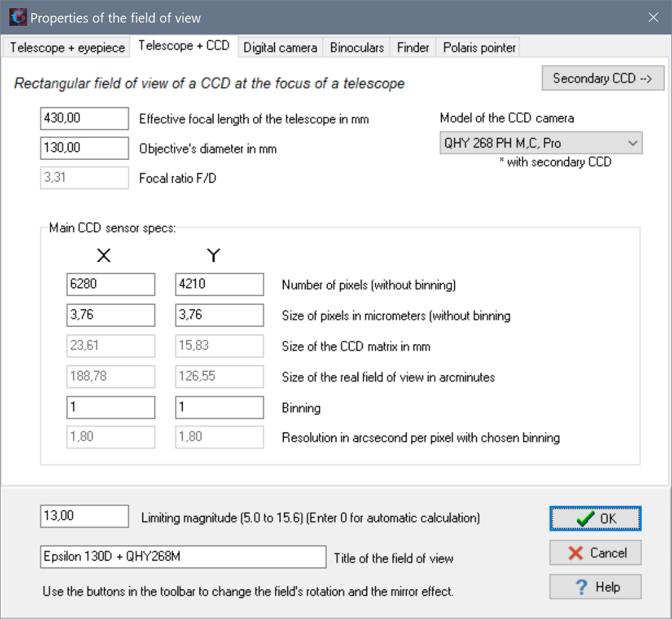Confirm with the green checkmark OK button
Screen dimensions: 672x619
[595, 519]
